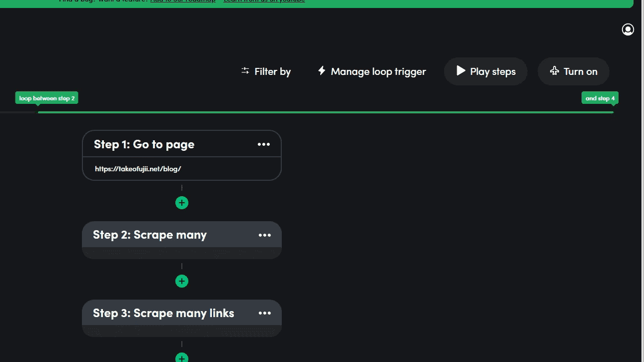Viewport: 644px width, 362px height.
Task: Open Step 2 Scrape many options menu
Action: coord(265,235)
